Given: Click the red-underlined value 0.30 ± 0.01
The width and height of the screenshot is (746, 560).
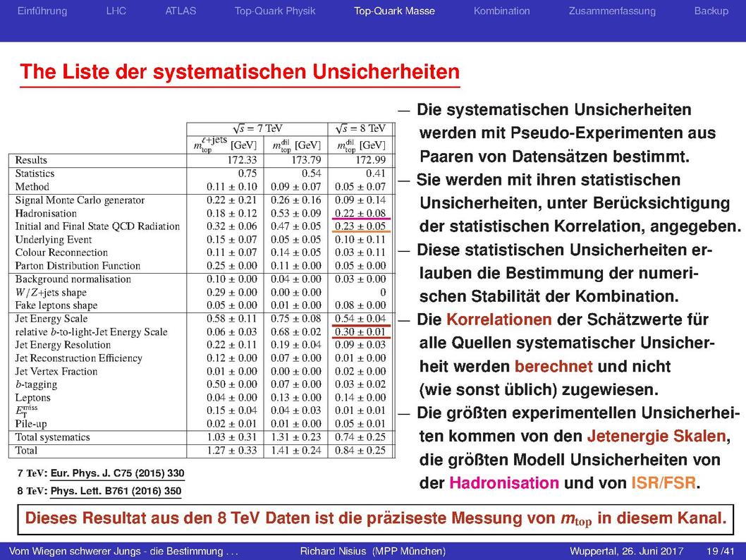Looking at the screenshot, I should [360, 332].
